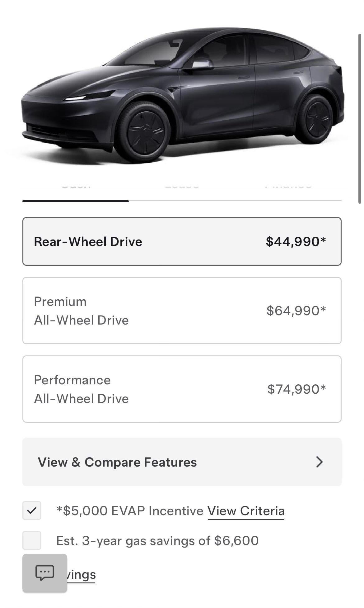
Task: Click the $44,990 price label
Action: coord(296,241)
